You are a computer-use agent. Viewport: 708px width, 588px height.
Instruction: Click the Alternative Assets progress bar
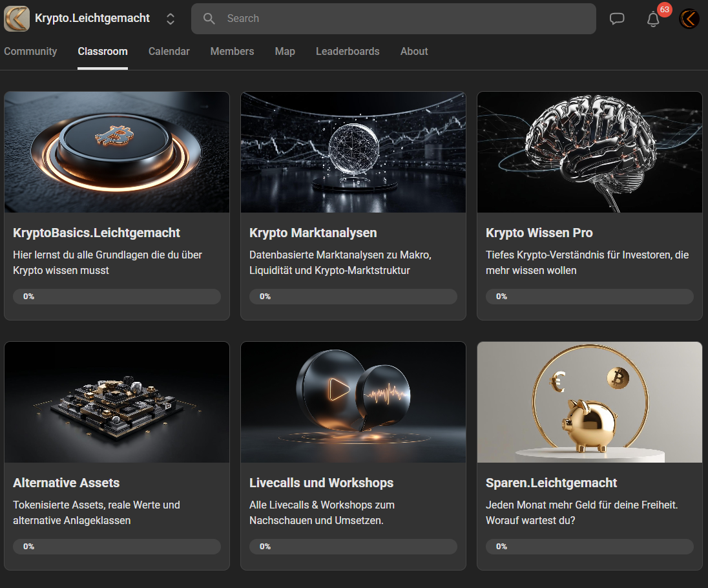[117, 547]
